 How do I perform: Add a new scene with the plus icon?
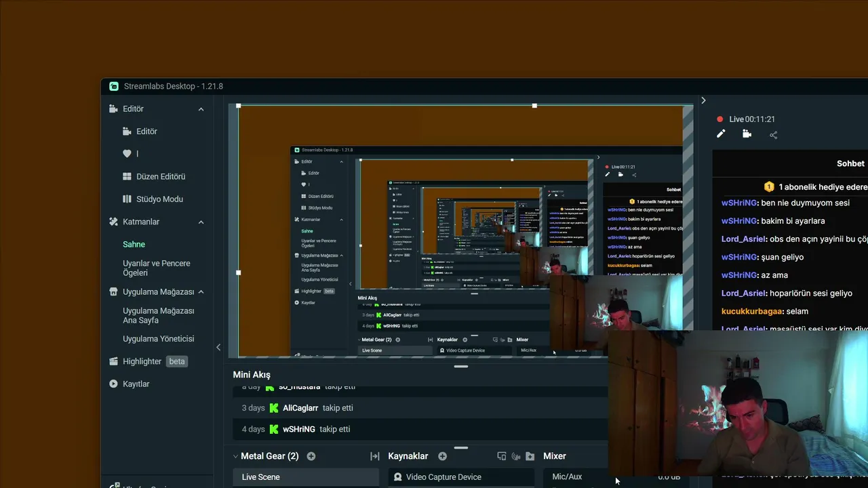[311, 456]
